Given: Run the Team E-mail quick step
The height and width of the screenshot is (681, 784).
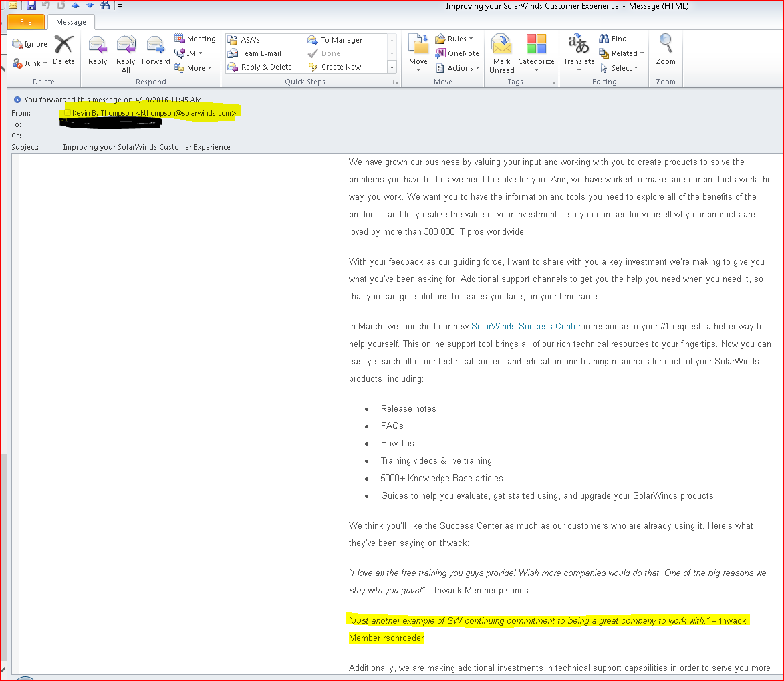Looking at the screenshot, I should click(255, 53).
